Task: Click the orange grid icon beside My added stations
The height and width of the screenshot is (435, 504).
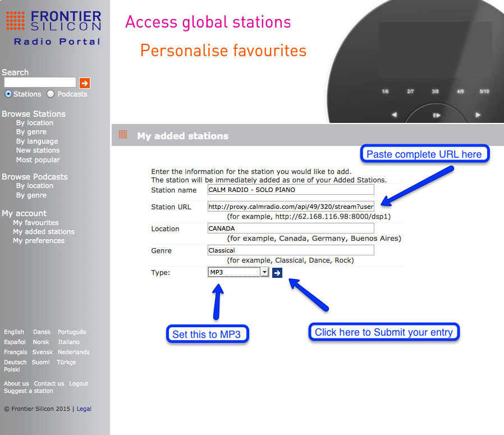Action: pyautogui.click(x=123, y=135)
